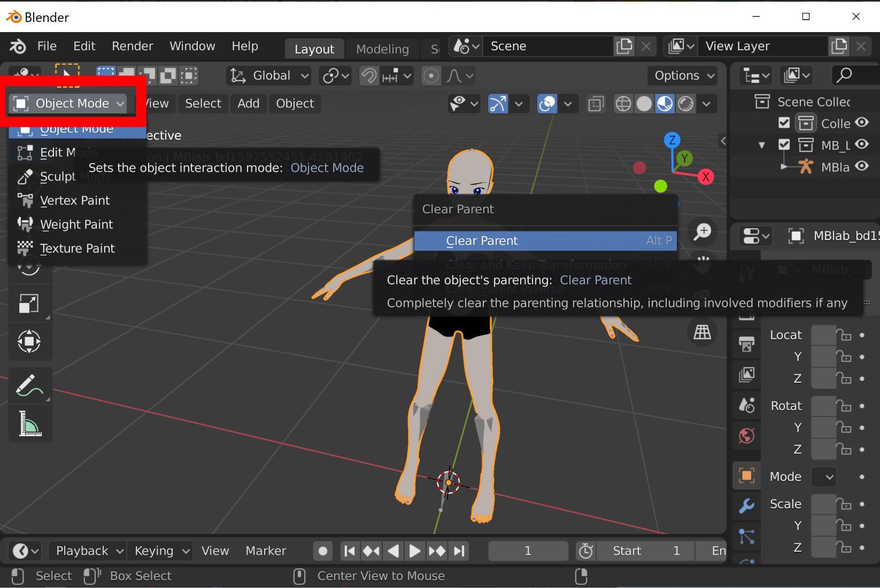Viewport: 880px width, 588px height.
Task: Click the play animation button
Action: pyautogui.click(x=414, y=551)
